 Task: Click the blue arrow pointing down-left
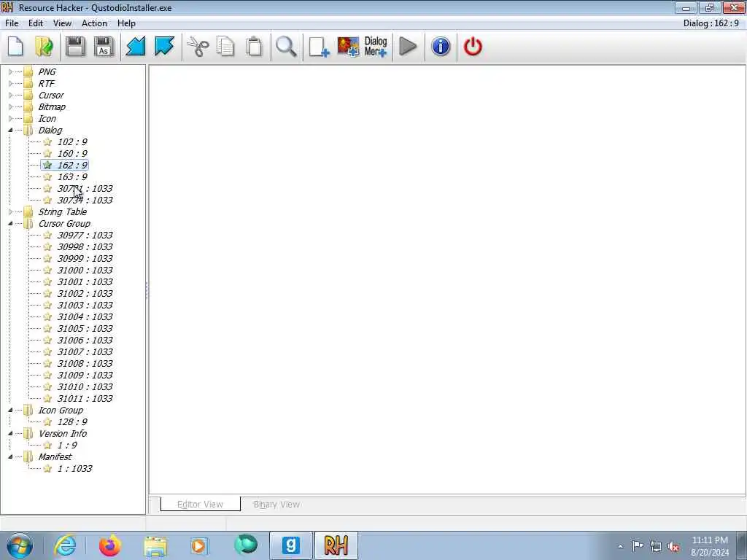tap(135, 47)
